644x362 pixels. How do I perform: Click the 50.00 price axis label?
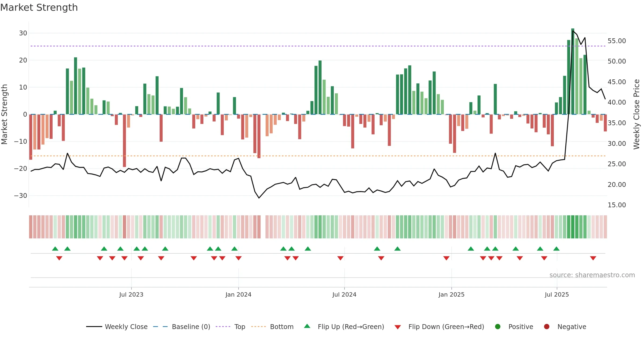(x=617, y=61)
